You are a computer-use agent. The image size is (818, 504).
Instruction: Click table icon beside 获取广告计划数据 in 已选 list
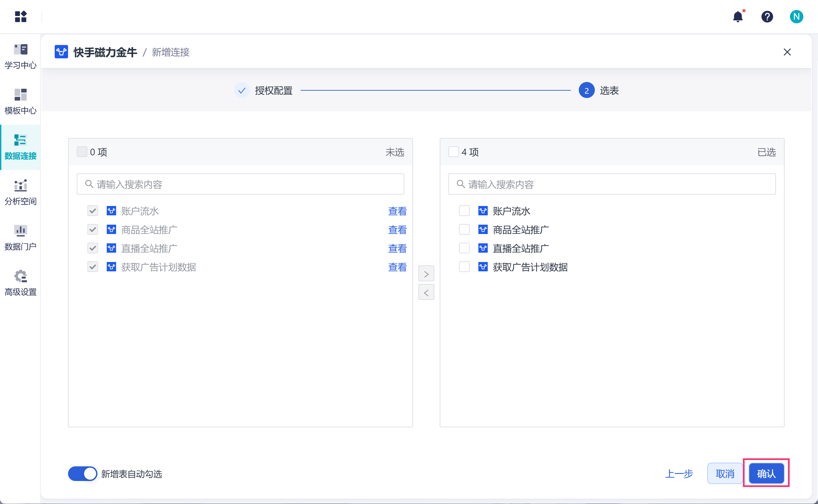(483, 267)
